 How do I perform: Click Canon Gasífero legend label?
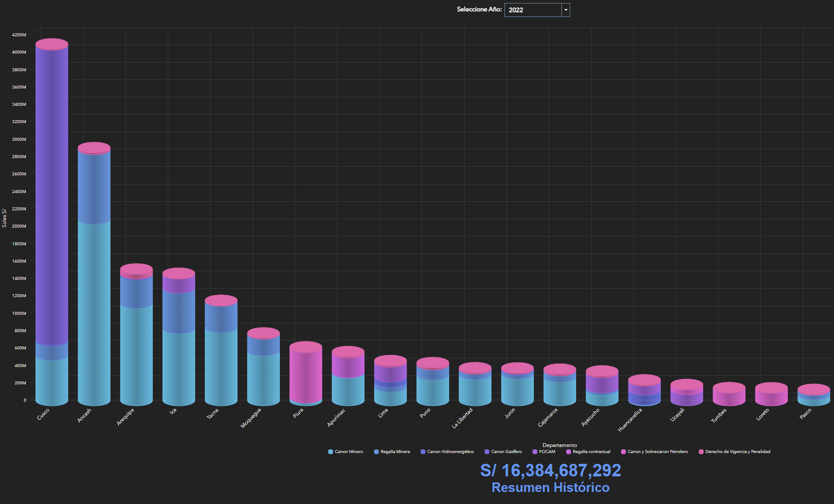pos(506,452)
